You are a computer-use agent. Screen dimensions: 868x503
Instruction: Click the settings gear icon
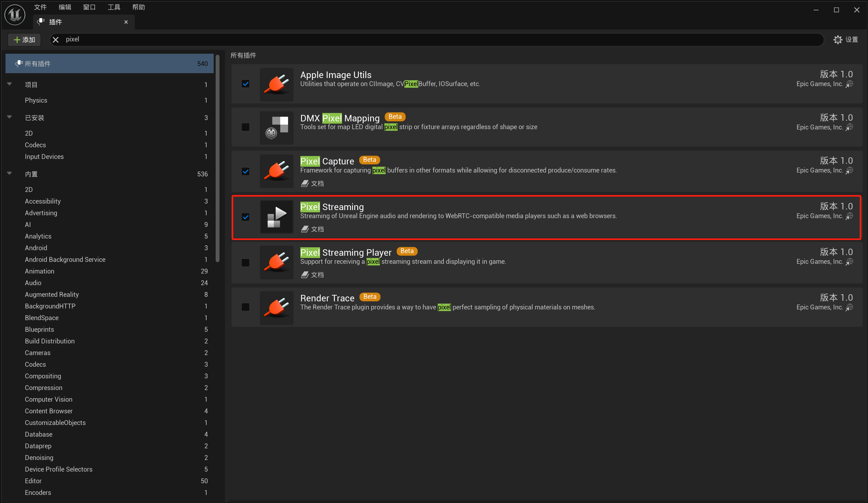coord(837,39)
